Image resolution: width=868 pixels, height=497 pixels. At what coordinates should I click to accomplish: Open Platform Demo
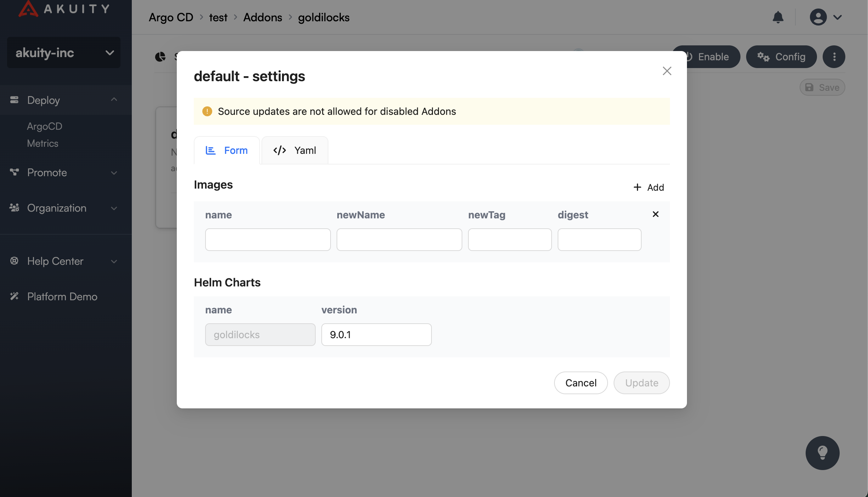click(62, 296)
